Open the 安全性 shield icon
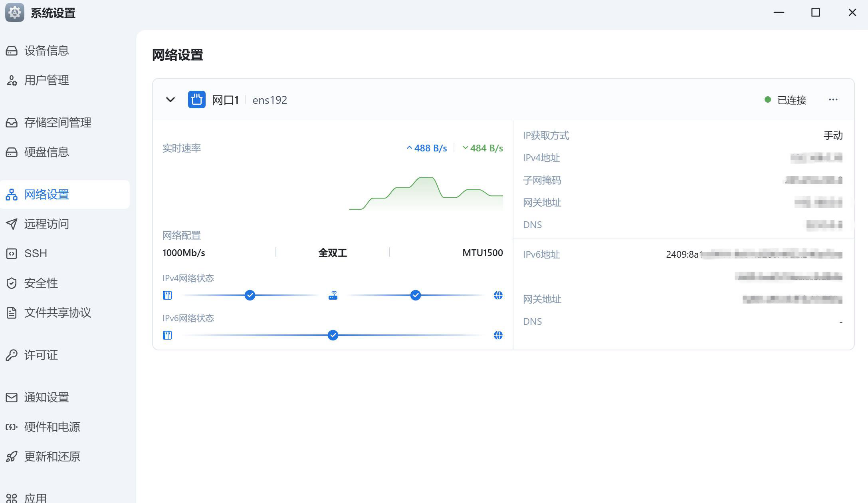The width and height of the screenshot is (868, 503). click(11, 283)
